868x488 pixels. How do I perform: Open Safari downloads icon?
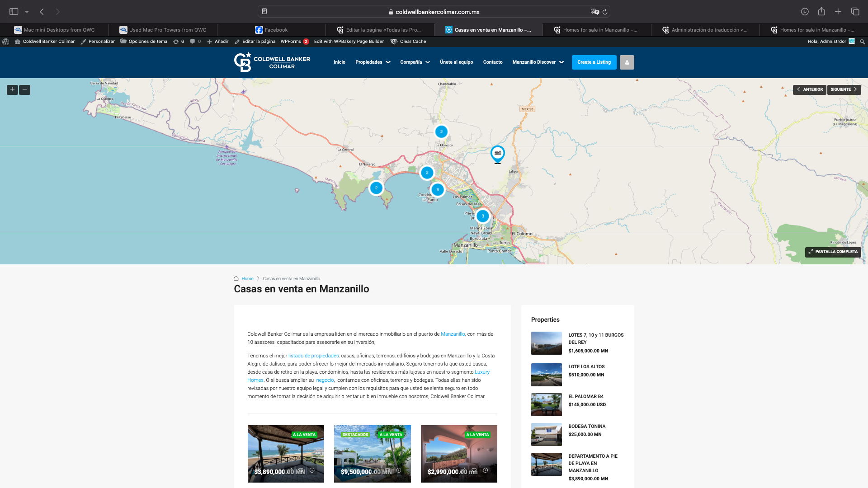coord(805,12)
